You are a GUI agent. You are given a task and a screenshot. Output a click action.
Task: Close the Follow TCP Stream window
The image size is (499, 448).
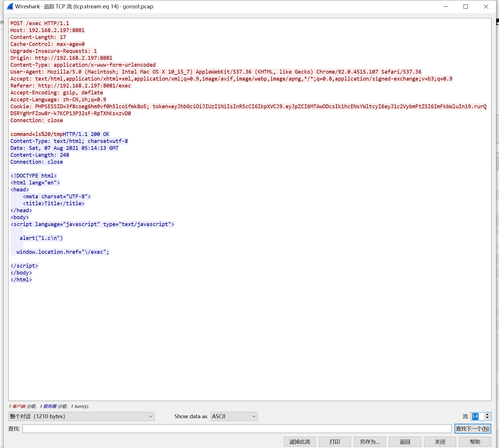(486, 6)
